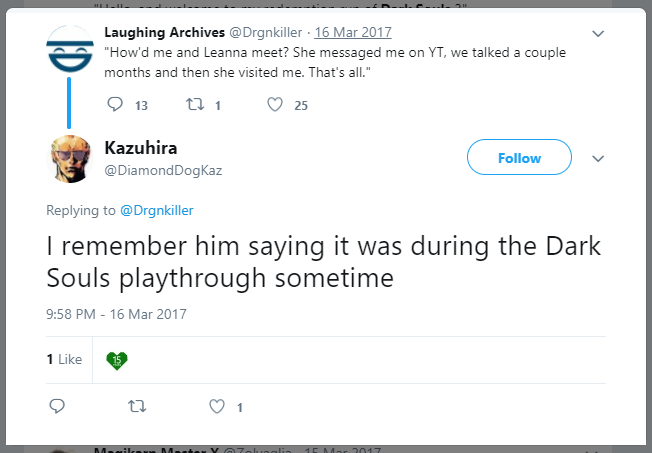Open the @Drgnkiller reply mention link
This screenshot has width=652, height=453.
pos(157,210)
